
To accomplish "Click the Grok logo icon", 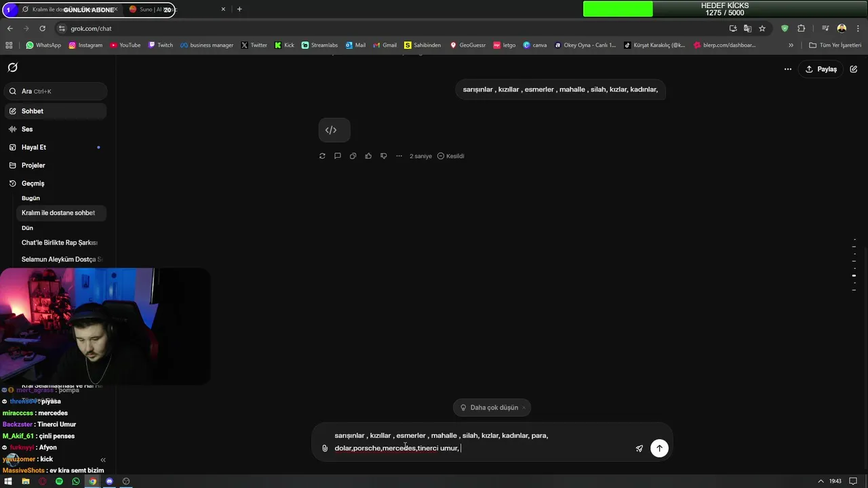I will click(12, 68).
